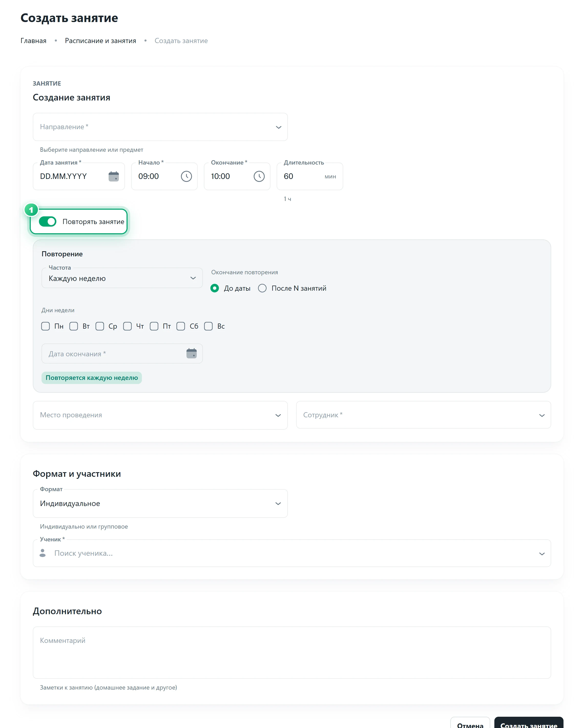Go to Главная breadcrumb link

(x=33, y=41)
